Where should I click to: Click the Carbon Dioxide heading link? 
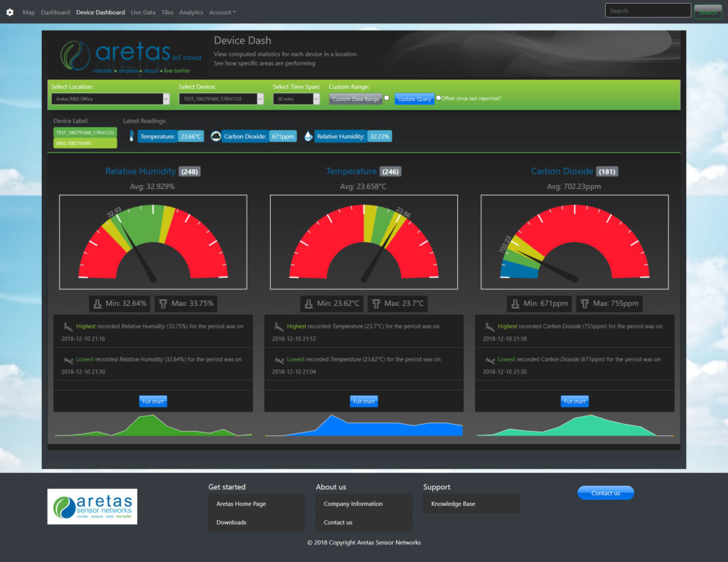pyautogui.click(x=562, y=171)
